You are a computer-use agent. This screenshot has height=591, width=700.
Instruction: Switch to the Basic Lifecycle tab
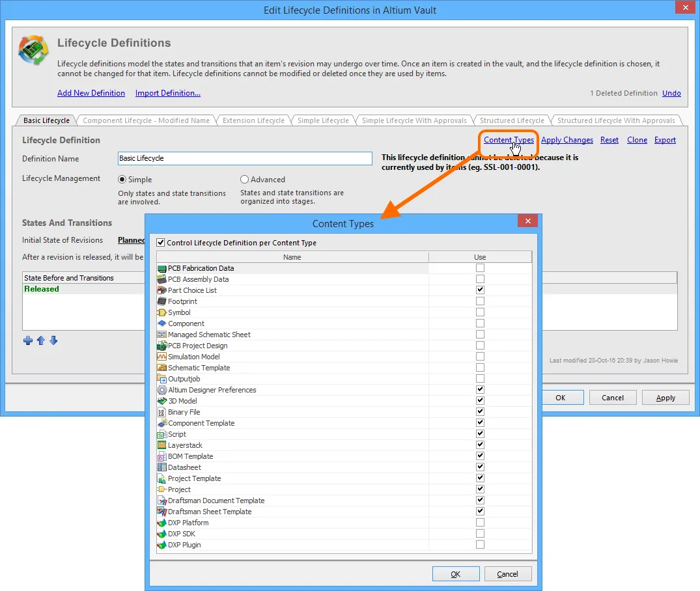click(x=46, y=120)
